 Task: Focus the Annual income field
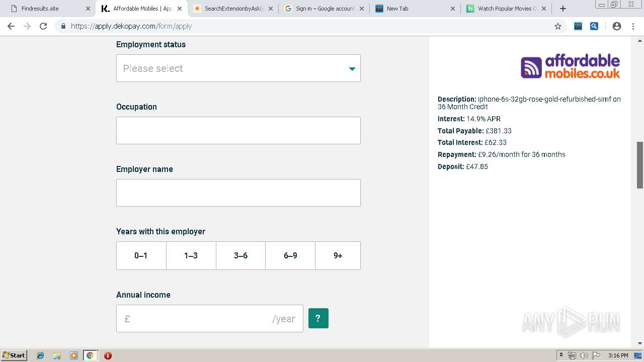click(210, 318)
